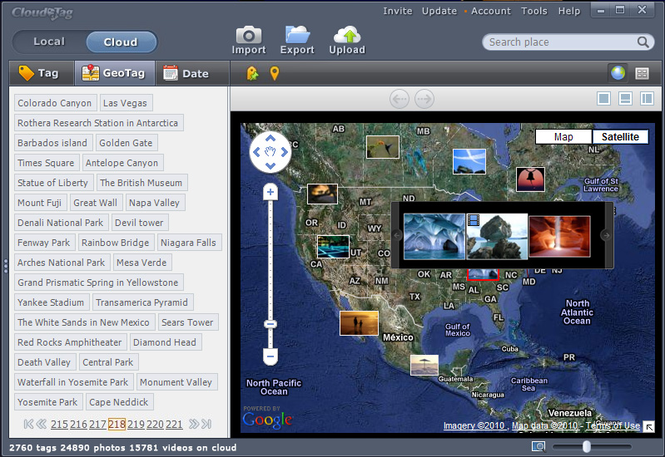Select the Niagara Falls geotag
Screen dimensions: 665x457
tap(188, 242)
